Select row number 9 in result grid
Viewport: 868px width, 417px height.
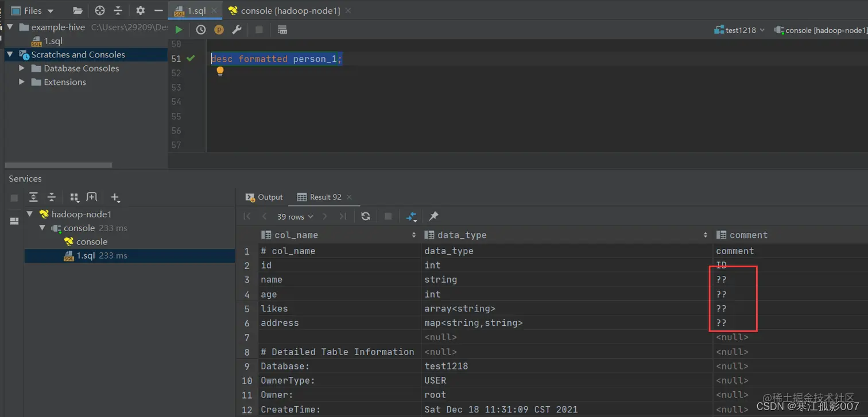point(247,366)
